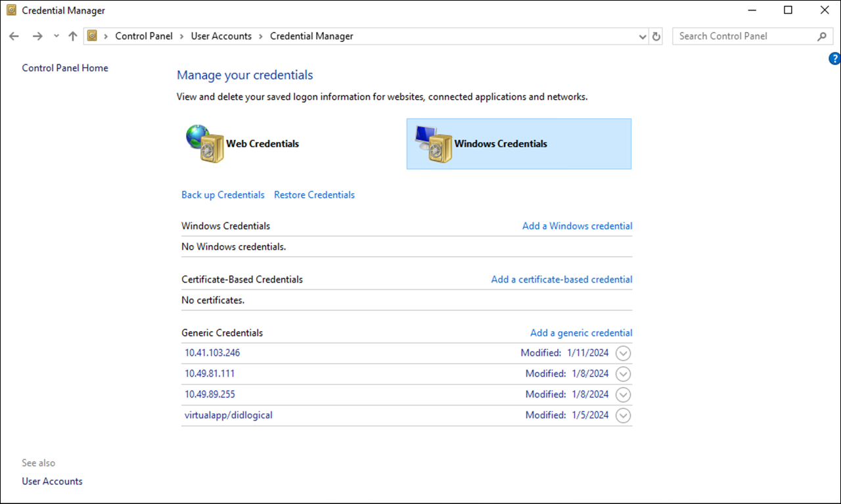
Task: Open the recent locations dropdown arrow
Action: pos(56,36)
